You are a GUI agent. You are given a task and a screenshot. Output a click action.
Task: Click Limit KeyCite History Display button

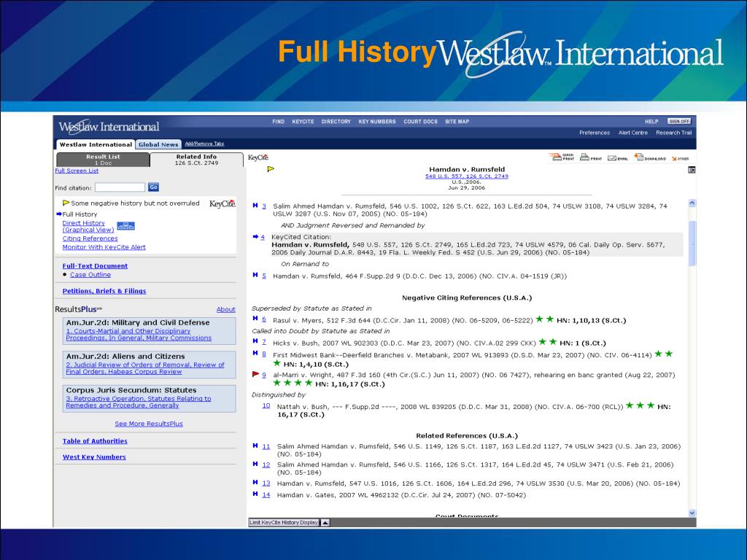point(284,522)
